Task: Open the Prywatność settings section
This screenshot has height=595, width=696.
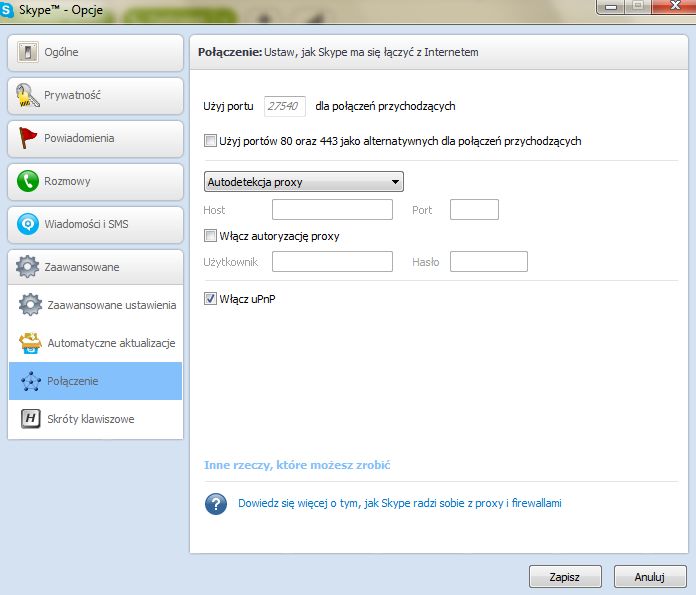Action: 95,95
